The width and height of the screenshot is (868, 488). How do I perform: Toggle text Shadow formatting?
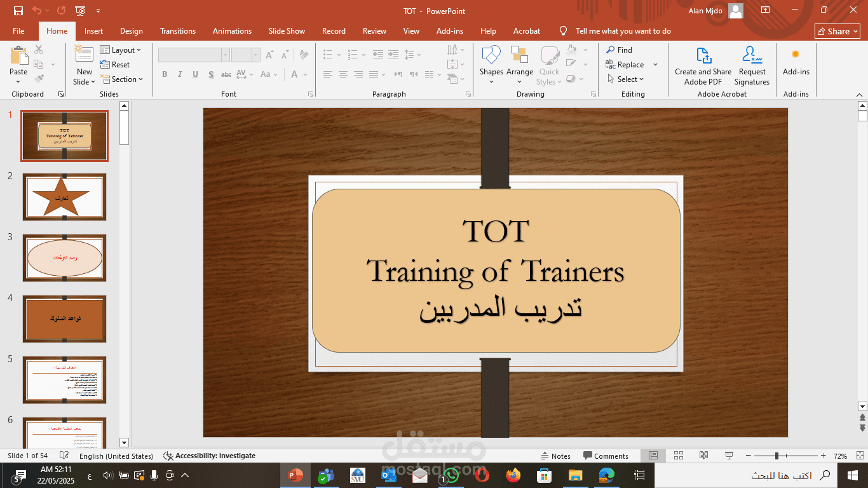pos(210,74)
